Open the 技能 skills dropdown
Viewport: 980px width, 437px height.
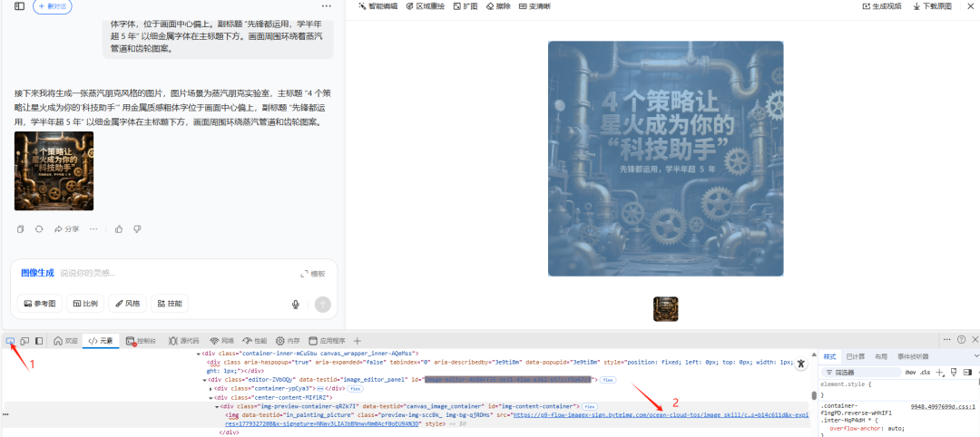tap(170, 304)
